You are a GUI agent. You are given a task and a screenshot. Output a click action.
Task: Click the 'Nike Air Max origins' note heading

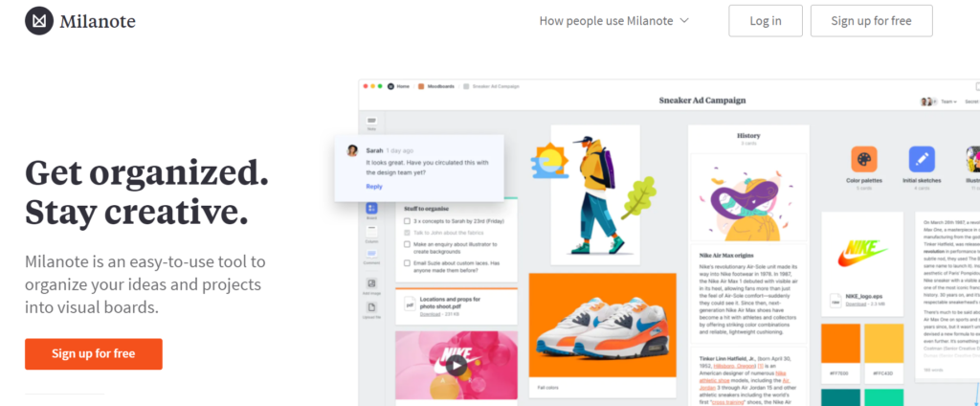726,256
